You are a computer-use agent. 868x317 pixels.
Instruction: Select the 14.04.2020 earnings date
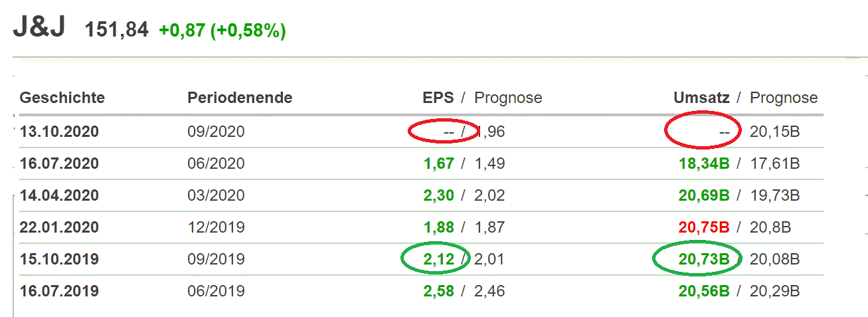click(59, 195)
